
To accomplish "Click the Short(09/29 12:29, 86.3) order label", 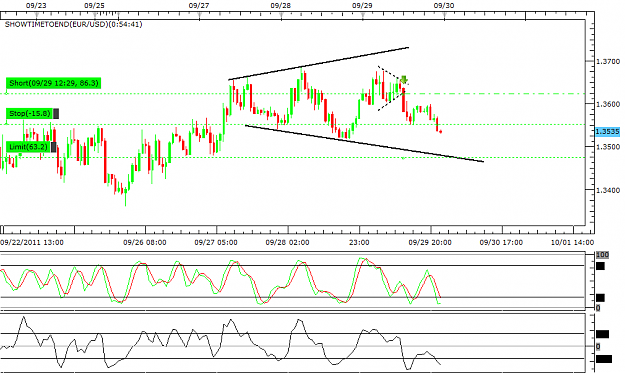I will click(53, 83).
